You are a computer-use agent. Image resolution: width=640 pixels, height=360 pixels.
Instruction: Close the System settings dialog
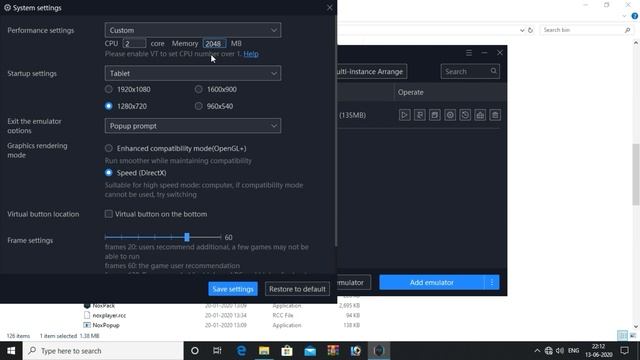[x=329, y=7]
